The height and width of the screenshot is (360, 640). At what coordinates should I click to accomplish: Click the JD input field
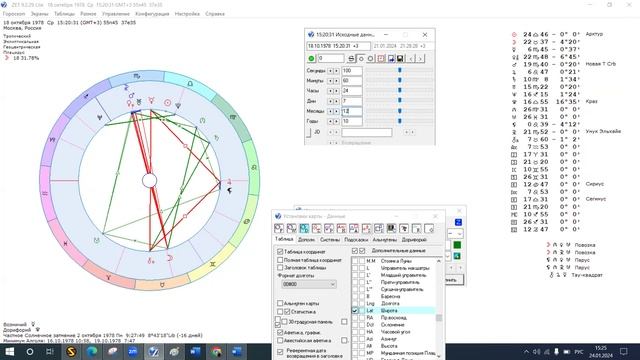click(367, 132)
